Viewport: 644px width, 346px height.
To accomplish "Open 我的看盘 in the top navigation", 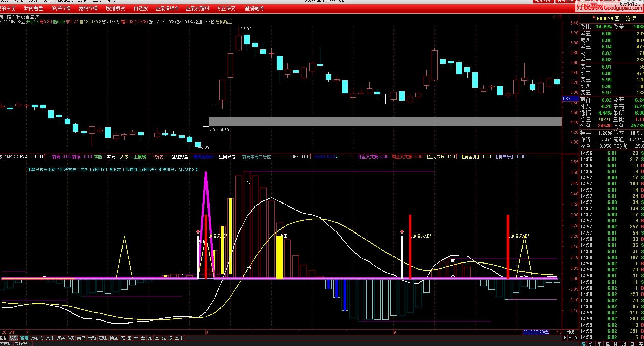I will pyautogui.click(x=33, y=8).
